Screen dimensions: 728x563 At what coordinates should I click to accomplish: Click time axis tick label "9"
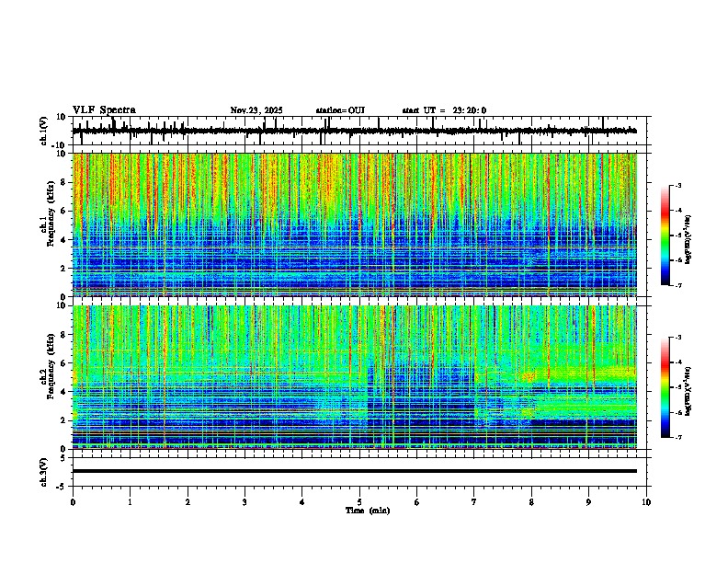(x=588, y=502)
